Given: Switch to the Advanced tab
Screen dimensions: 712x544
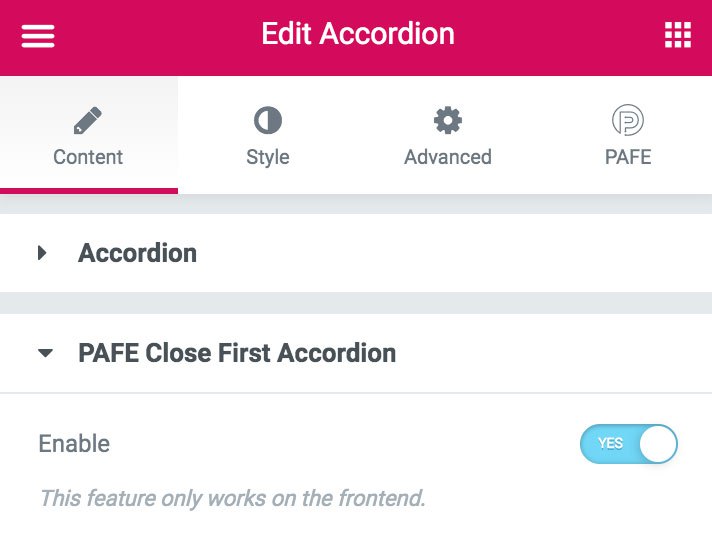Looking at the screenshot, I should click(x=448, y=135).
